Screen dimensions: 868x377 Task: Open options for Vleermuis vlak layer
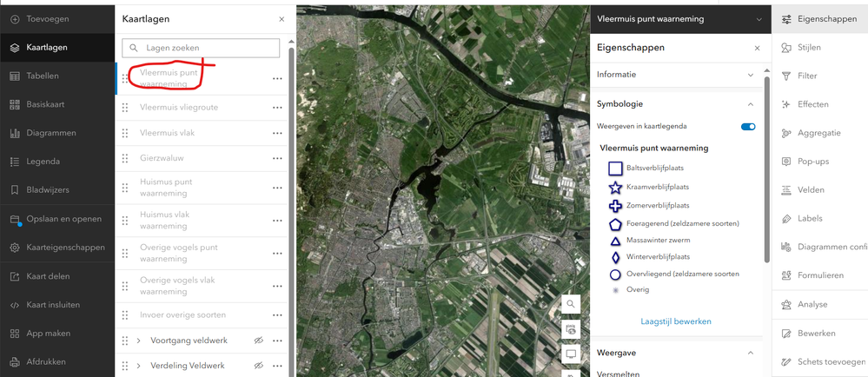(277, 134)
